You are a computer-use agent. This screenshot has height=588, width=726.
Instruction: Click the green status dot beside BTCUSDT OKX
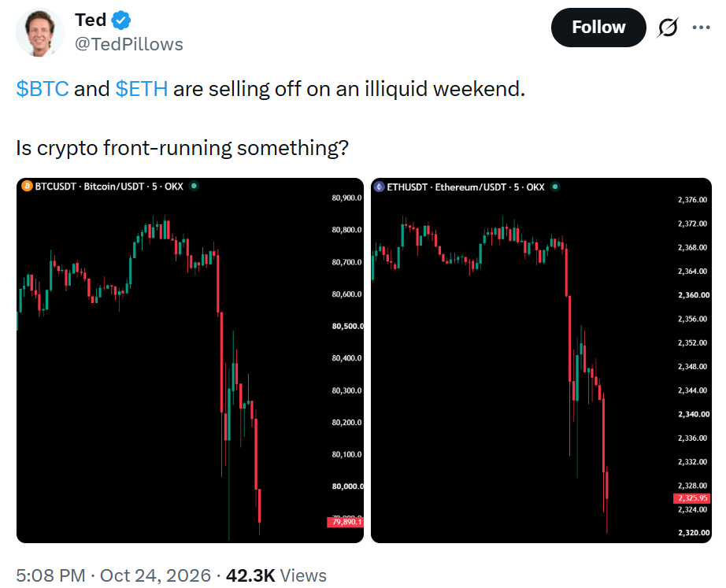tap(194, 186)
